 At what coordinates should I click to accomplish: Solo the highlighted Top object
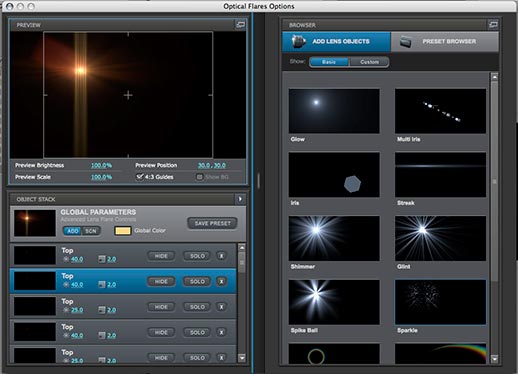click(x=197, y=282)
